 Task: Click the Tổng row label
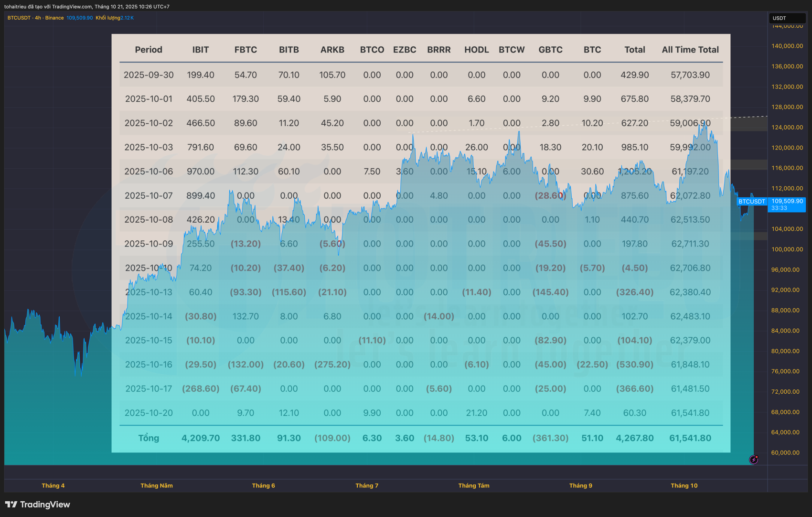tap(149, 438)
